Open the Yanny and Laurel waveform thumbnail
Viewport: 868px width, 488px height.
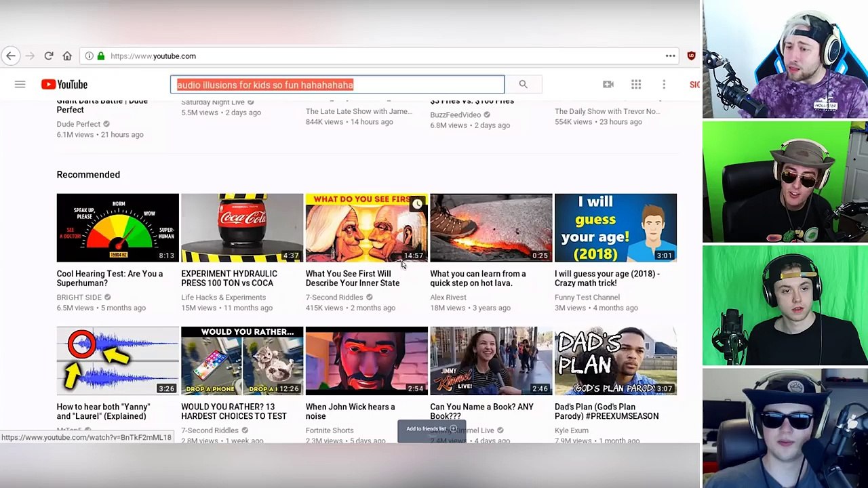click(x=118, y=361)
